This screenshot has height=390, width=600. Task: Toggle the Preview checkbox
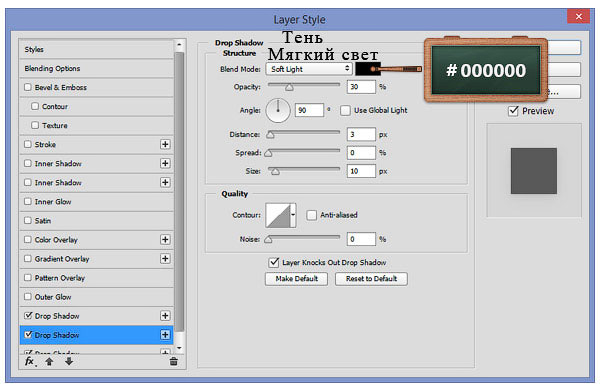click(x=513, y=111)
